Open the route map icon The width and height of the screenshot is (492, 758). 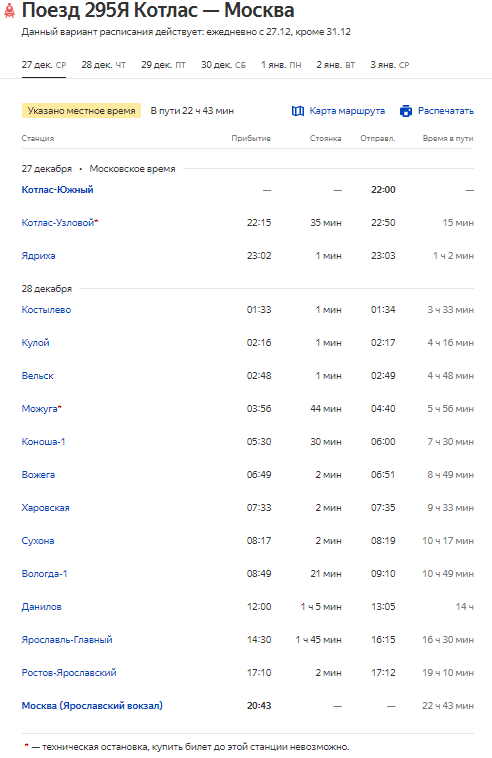click(x=298, y=111)
